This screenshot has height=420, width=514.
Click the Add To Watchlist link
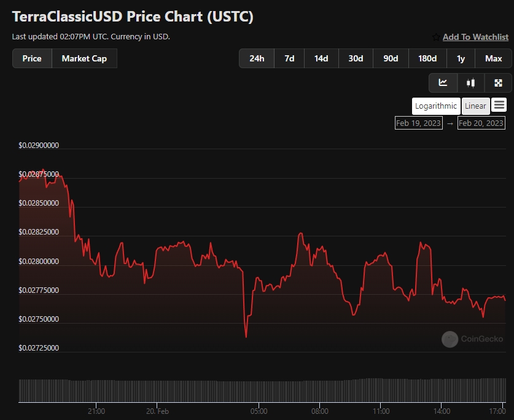[x=475, y=37]
